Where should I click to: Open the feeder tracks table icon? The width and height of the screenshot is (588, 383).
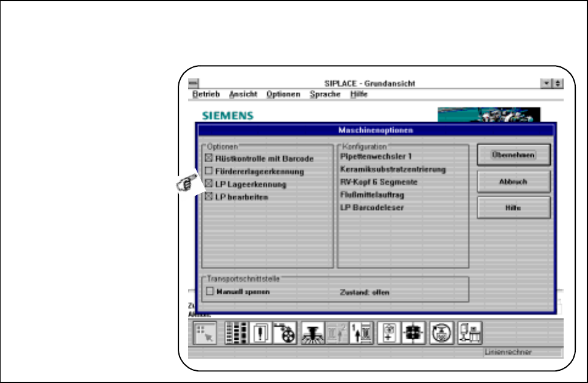coord(236,333)
